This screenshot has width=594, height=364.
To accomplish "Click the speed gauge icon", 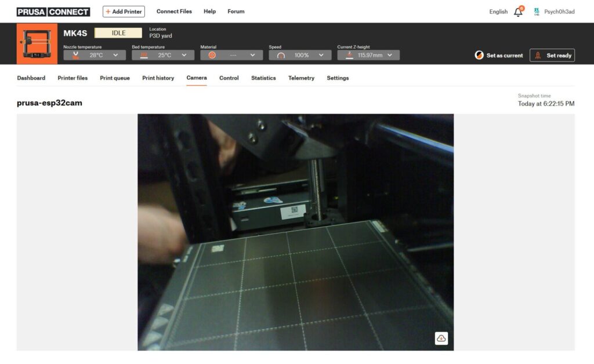I will [x=281, y=55].
